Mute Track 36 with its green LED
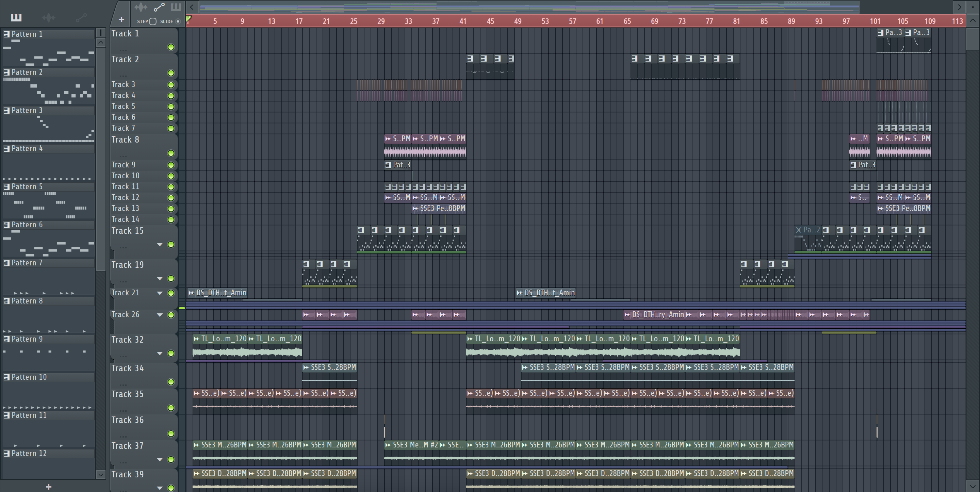 pyautogui.click(x=171, y=434)
